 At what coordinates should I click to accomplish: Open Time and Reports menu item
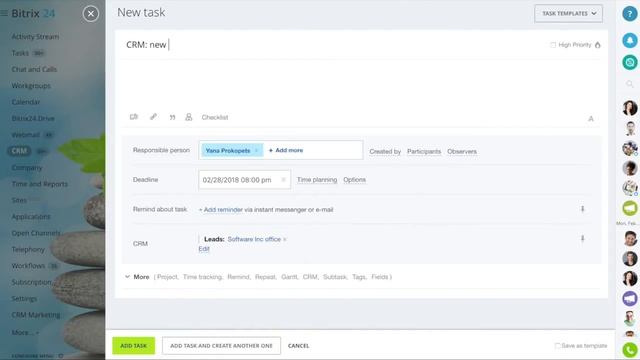point(40,184)
